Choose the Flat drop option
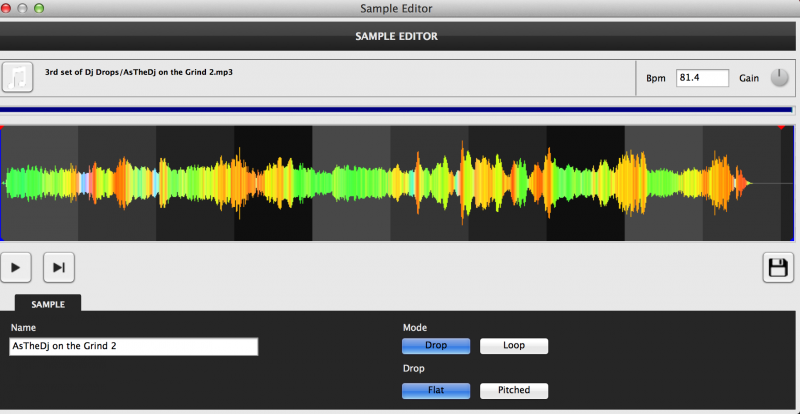This screenshot has width=800, height=414. (435, 390)
